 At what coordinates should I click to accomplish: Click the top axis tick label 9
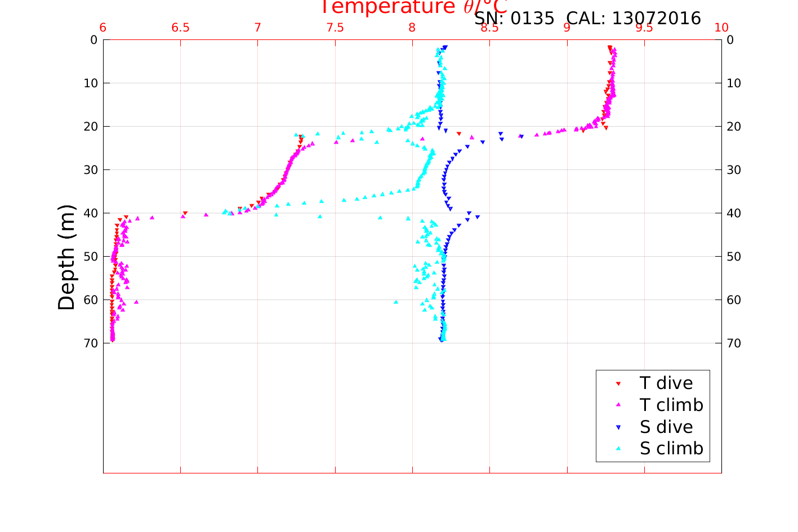pos(567,28)
